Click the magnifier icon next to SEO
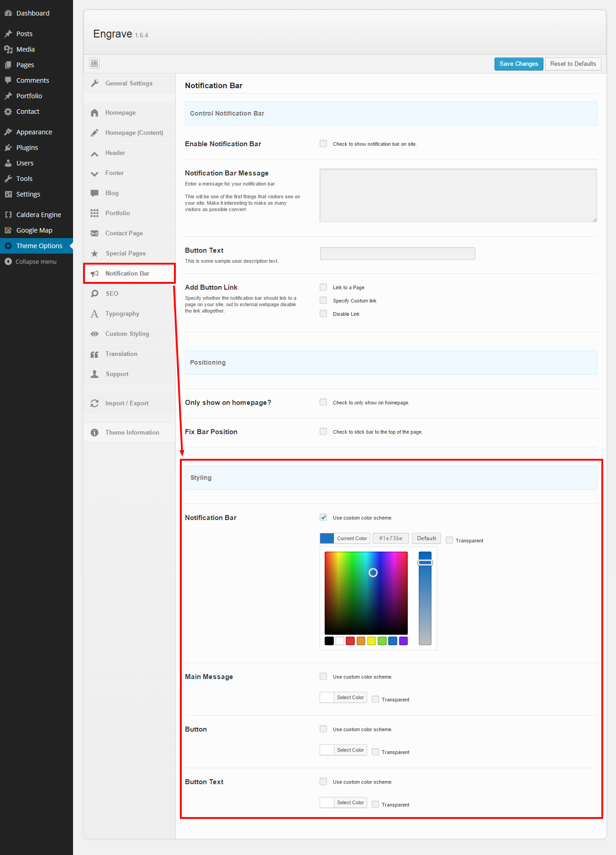 (x=95, y=293)
